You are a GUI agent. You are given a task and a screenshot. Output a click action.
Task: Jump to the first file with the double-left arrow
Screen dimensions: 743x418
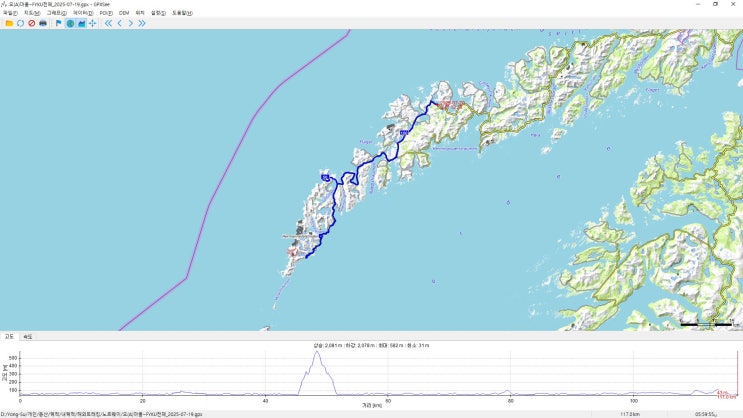point(109,23)
